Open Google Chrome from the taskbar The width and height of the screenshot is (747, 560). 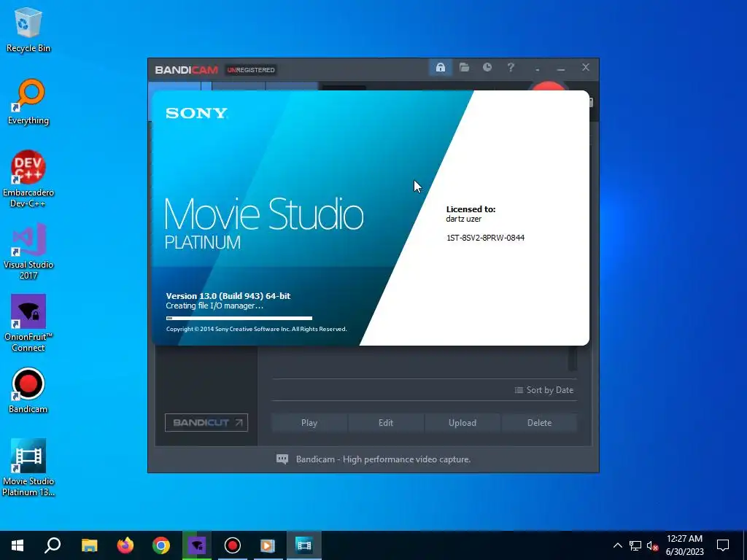pyautogui.click(x=161, y=545)
